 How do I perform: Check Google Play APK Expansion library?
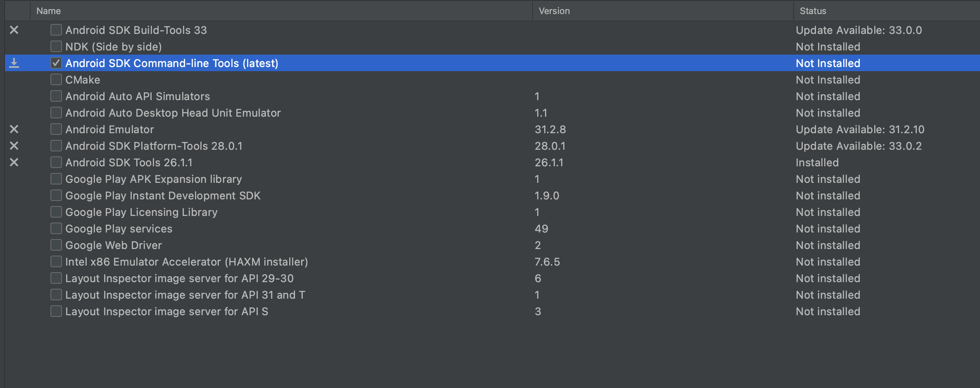(x=56, y=179)
